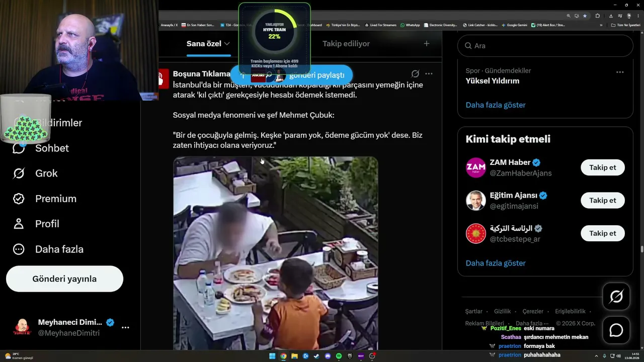Show more trends under Yüksel Yıldırım

496,105
